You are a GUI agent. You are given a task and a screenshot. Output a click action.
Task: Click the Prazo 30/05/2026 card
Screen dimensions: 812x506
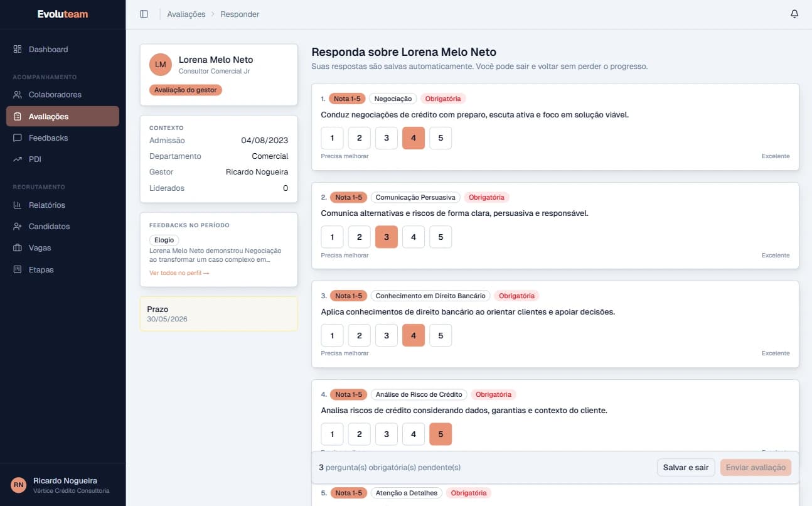218,314
